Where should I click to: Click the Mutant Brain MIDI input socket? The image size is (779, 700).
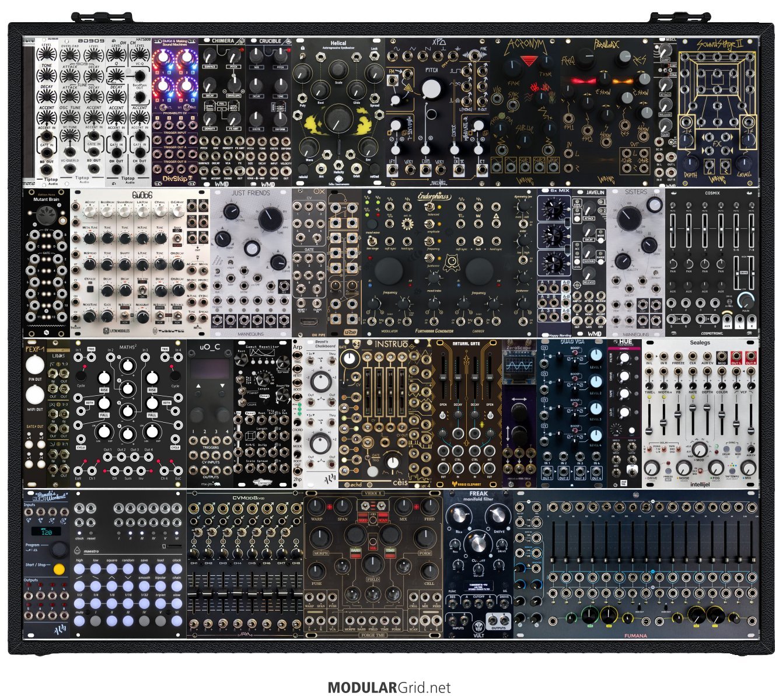(x=46, y=217)
